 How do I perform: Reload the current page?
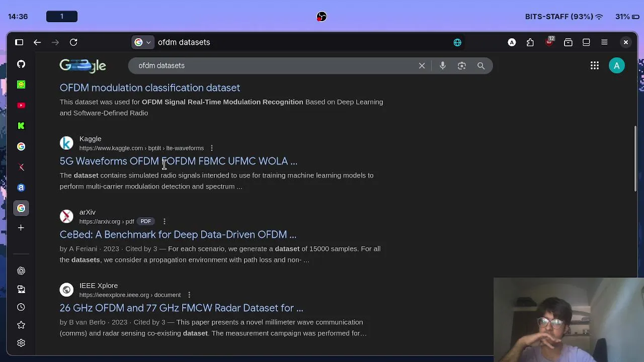(x=73, y=42)
